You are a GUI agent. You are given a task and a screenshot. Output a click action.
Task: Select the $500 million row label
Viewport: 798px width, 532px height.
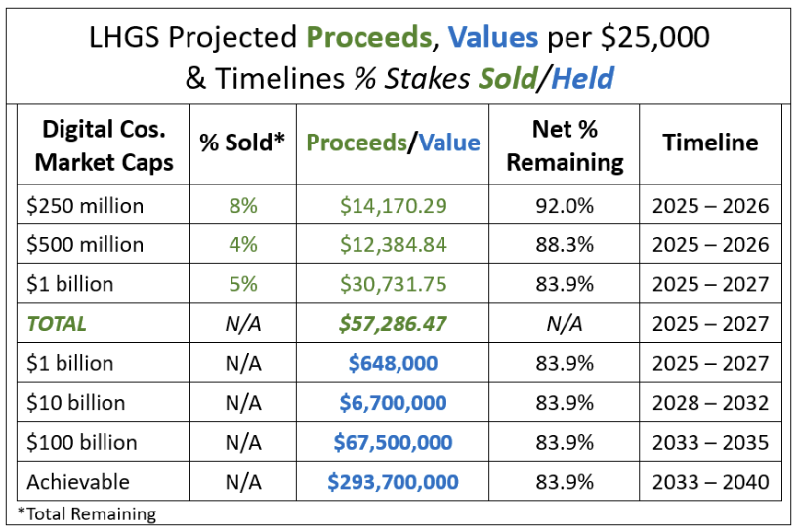pyautogui.click(x=87, y=245)
